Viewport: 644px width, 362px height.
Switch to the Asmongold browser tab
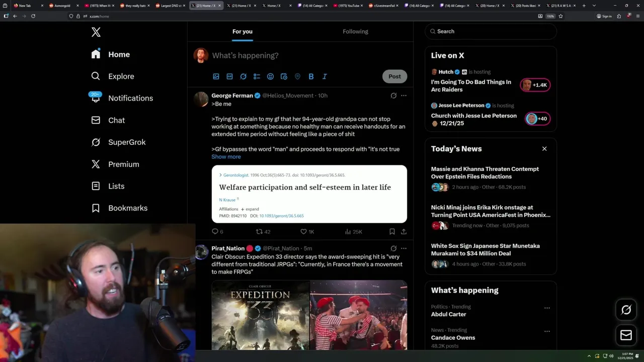pos(63,6)
